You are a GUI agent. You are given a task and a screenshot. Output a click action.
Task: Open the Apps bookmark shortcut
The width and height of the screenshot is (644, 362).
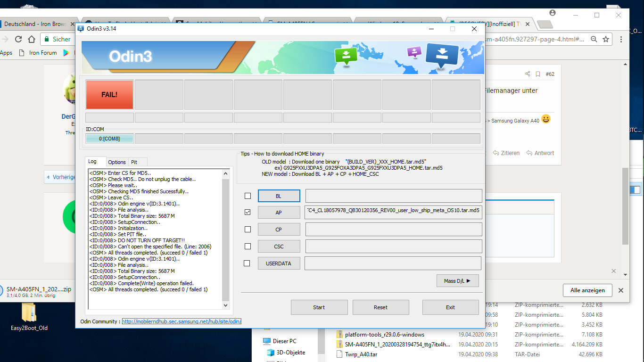6,53
